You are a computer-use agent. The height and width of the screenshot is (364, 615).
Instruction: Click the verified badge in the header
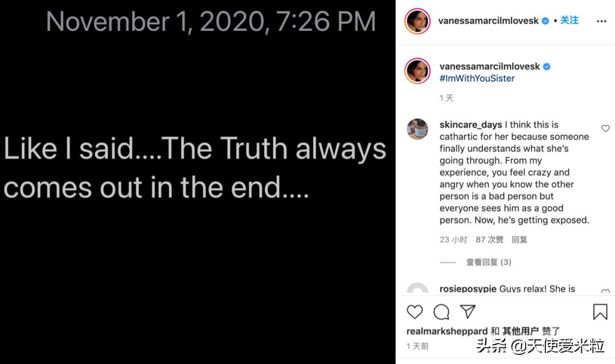click(x=545, y=21)
